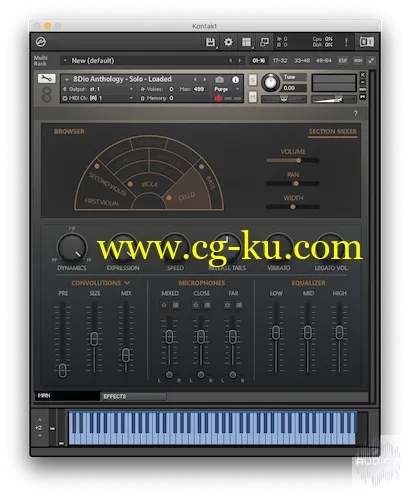Adjust FAR microphone pan knob
410x496 pixels.
(232, 374)
